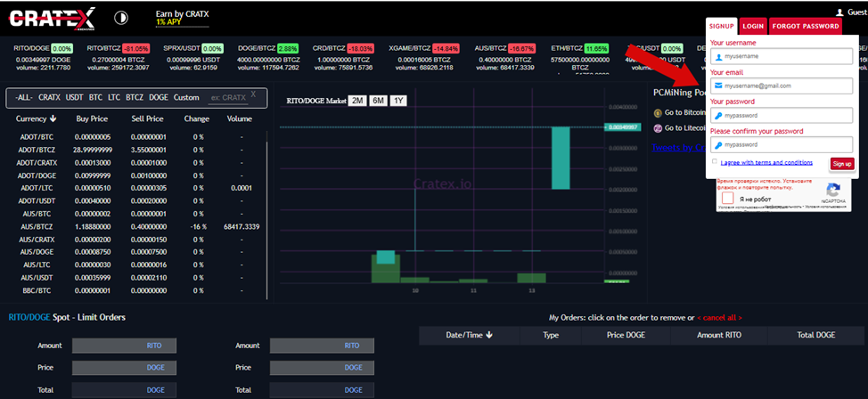Screen dimensions: 868x399
Task: Sort orders by Date/Time column arrow
Action: (x=489, y=335)
